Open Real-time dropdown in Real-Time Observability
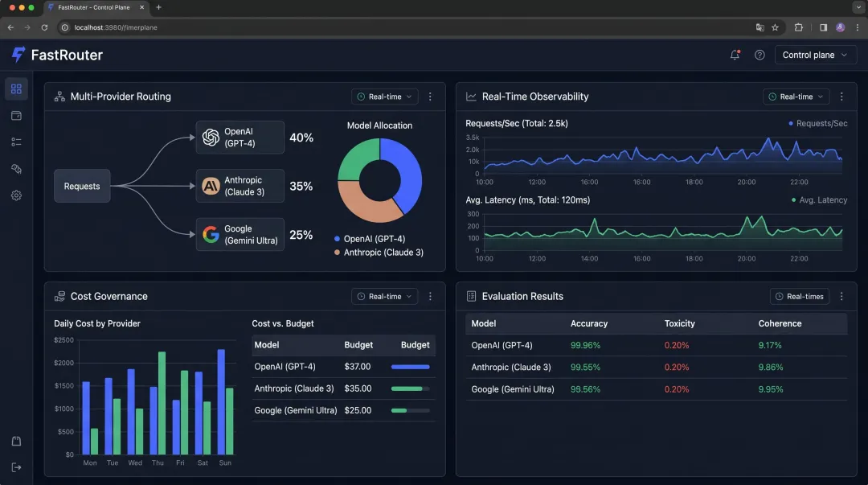 [796, 97]
